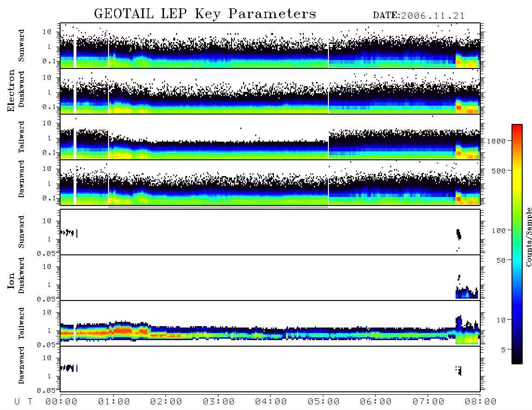Click the '1000' colorbar tick label
532x410 pixels.
[497, 141]
